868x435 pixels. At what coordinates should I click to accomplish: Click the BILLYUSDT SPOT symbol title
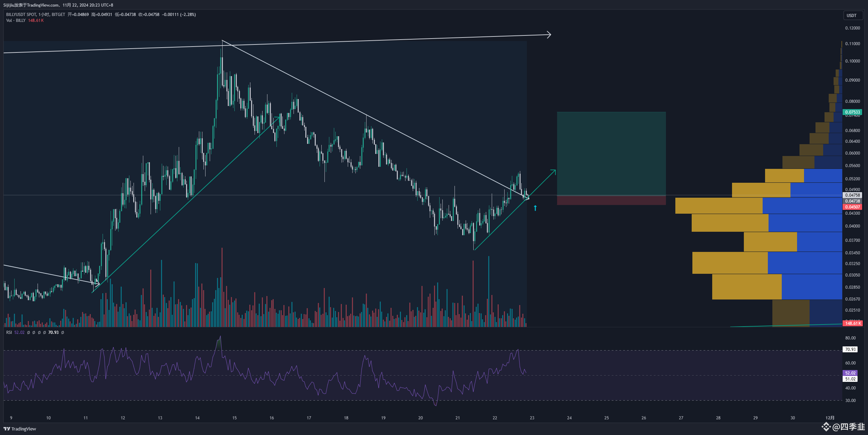pyautogui.click(x=21, y=15)
